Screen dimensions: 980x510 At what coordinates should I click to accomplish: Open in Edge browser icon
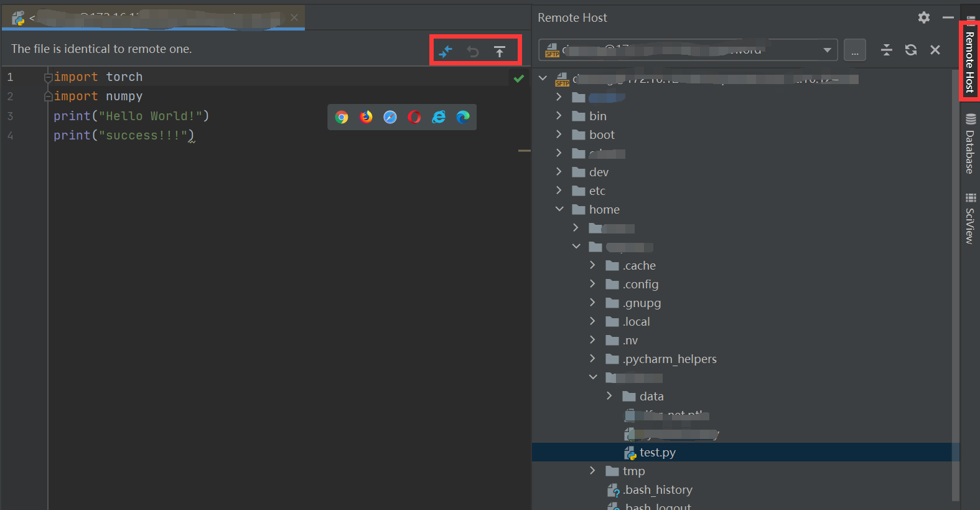coord(463,117)
